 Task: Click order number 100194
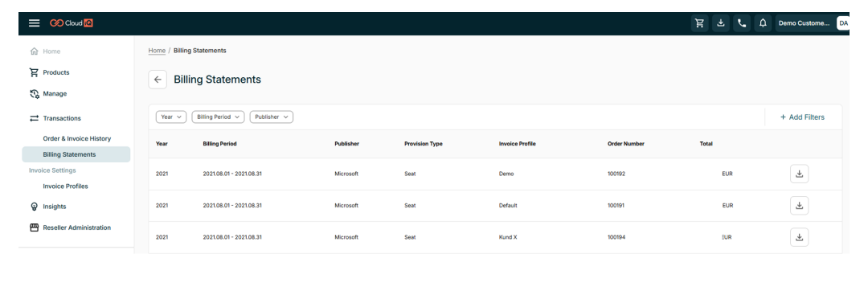616,237
